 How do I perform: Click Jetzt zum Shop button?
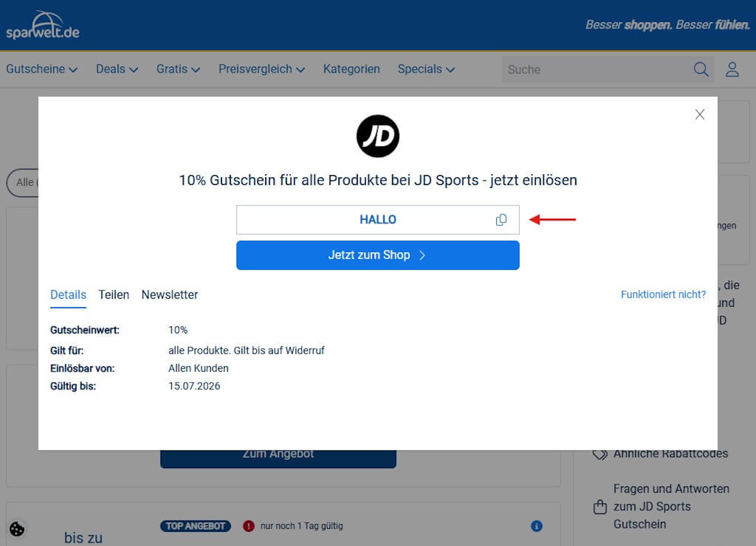click(378, 255)
